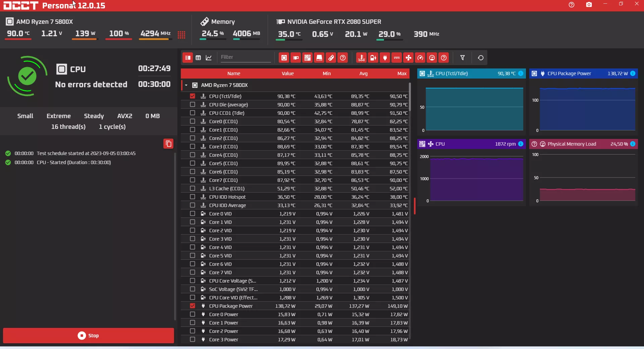Image resolution: width=644 pixels, height=349 pixels.
Task: Take a screenshot with the camera icon
Action: pyautogui.click(x=589, y=5)
